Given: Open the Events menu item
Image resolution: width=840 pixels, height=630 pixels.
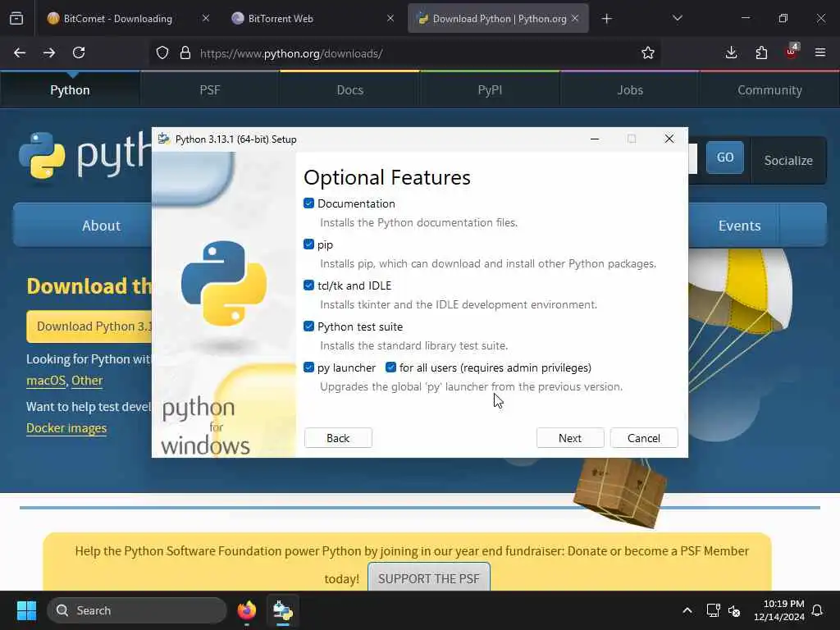Looking at the screenshot, I should 739,226.
